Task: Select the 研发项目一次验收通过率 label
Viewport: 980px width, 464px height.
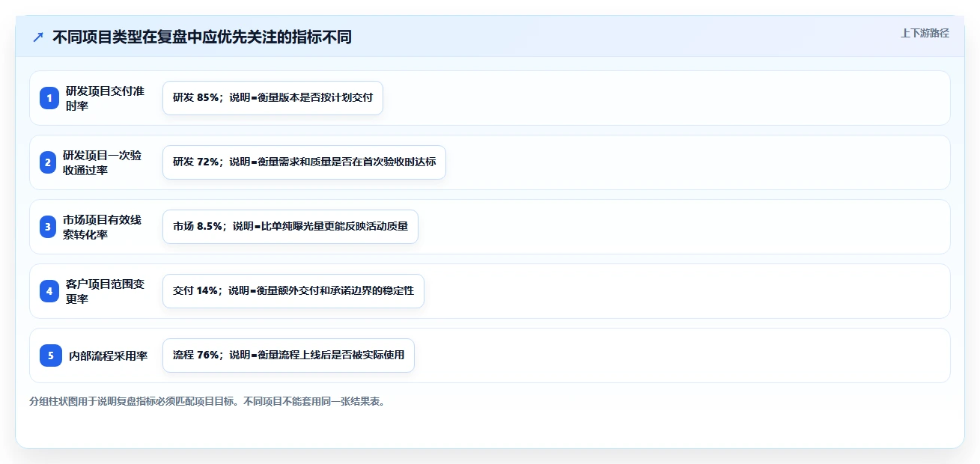Action: pyautogui.click(x=102, y=162)
